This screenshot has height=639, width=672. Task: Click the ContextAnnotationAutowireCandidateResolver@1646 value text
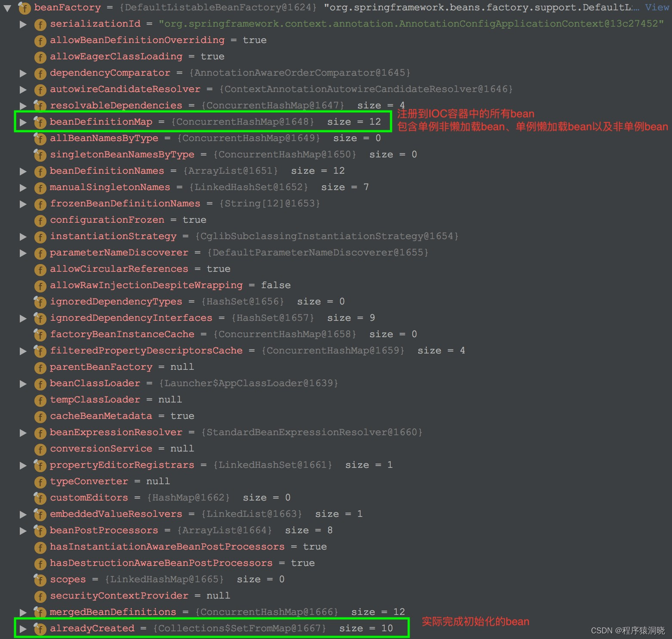366,89
